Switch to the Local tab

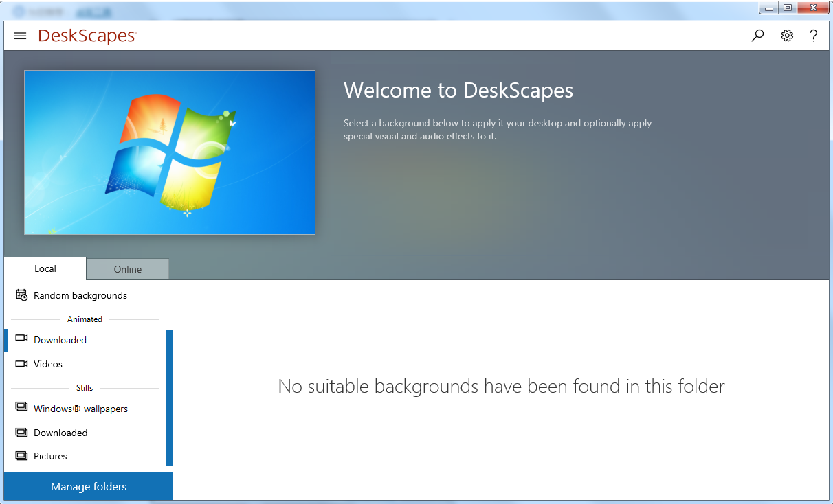pyautogui.click(x=45, y=268)
